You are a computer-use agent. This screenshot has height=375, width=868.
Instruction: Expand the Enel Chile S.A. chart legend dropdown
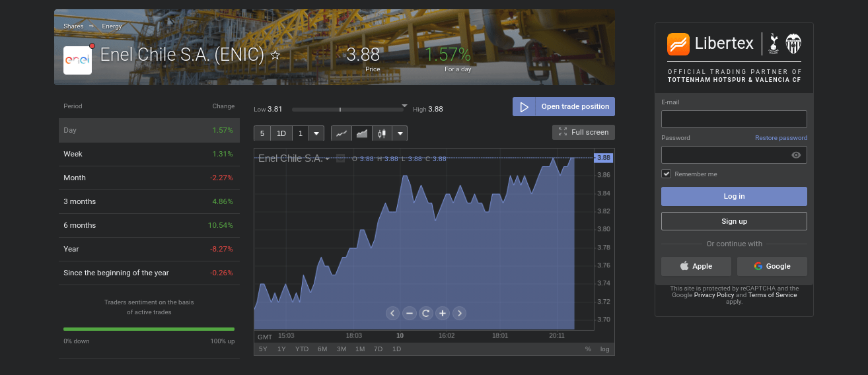[x=328, y=158]
